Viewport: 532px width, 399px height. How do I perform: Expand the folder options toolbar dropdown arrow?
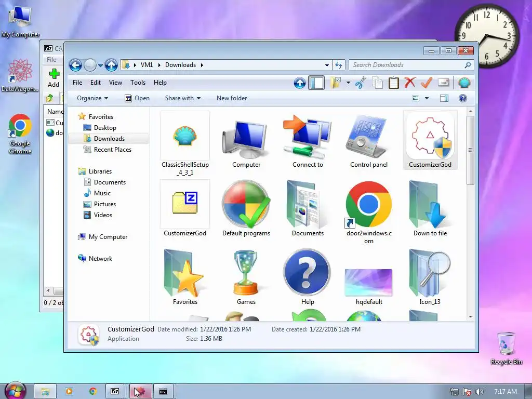pos(348,83)
